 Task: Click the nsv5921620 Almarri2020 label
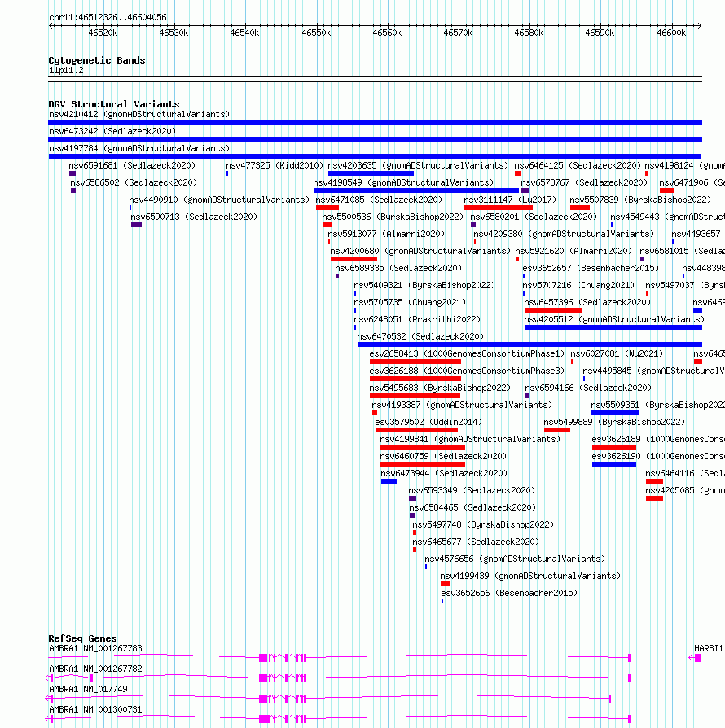pyautogui.click(x=574, y=251)
